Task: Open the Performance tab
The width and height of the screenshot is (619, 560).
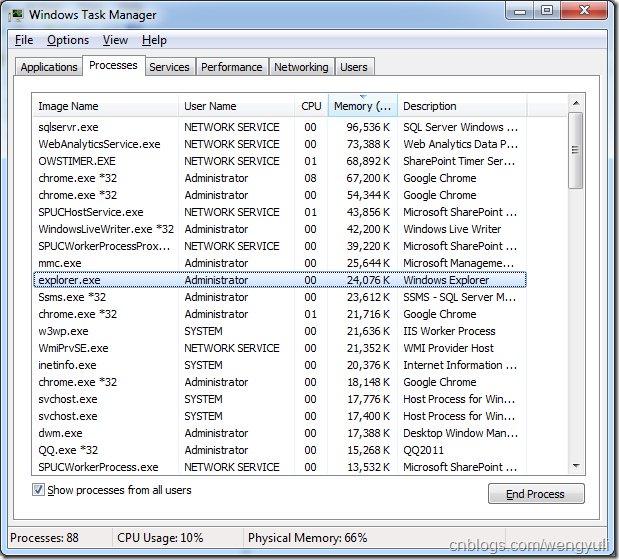Action: tap(232, 67)
